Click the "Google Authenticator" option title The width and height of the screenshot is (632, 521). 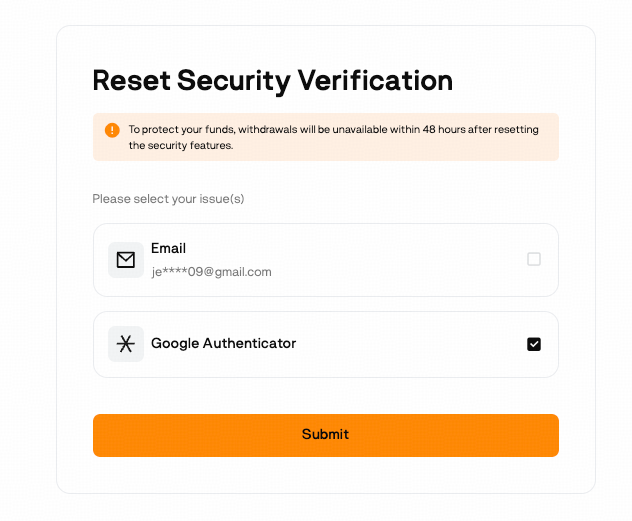coord(223,343)
